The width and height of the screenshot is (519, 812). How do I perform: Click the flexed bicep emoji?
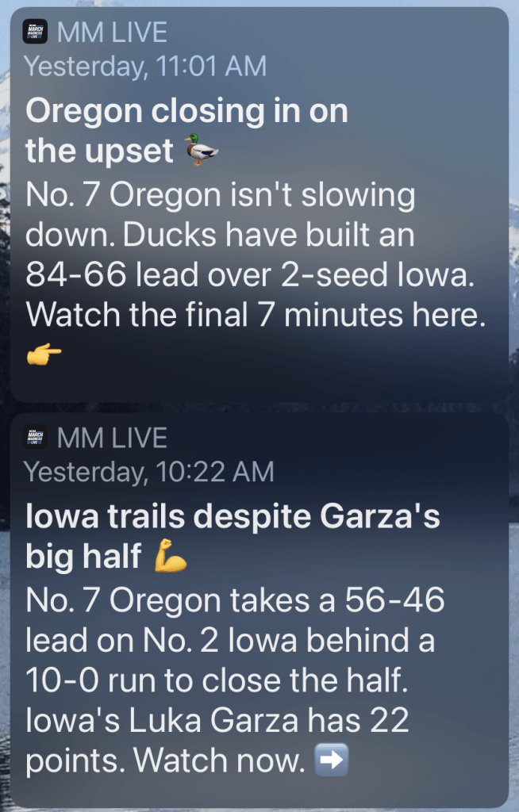(171, 557)
